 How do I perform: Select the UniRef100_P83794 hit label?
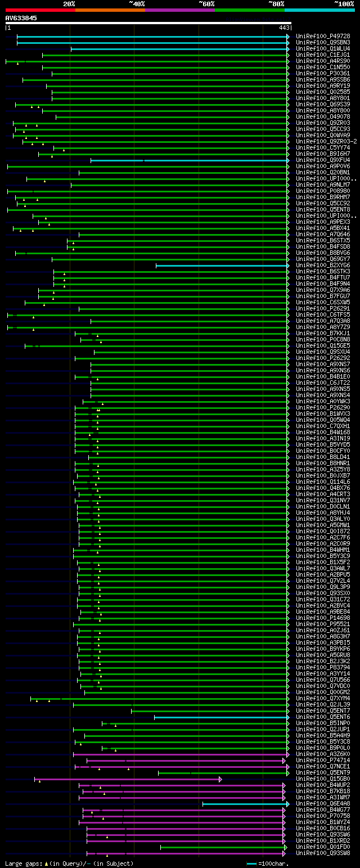tap(323, 668)
